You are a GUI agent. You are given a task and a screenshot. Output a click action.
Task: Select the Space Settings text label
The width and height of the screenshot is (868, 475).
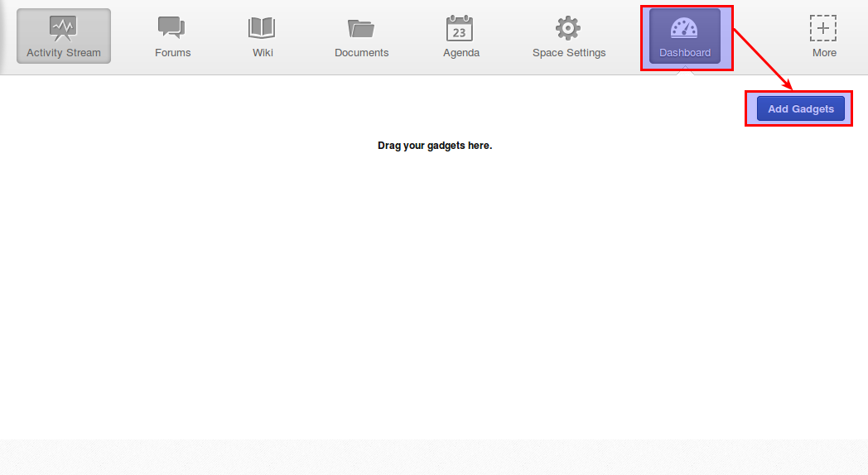coord(569,53)
